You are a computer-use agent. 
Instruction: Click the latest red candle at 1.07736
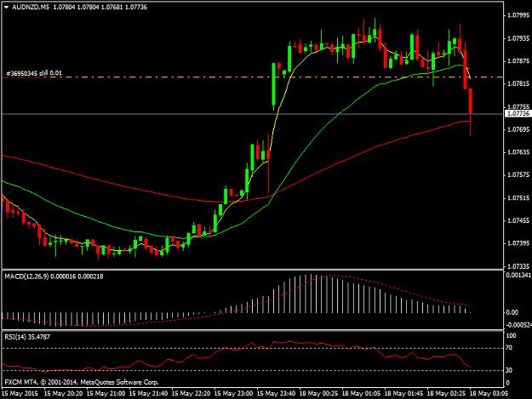(x=471, y=102)
